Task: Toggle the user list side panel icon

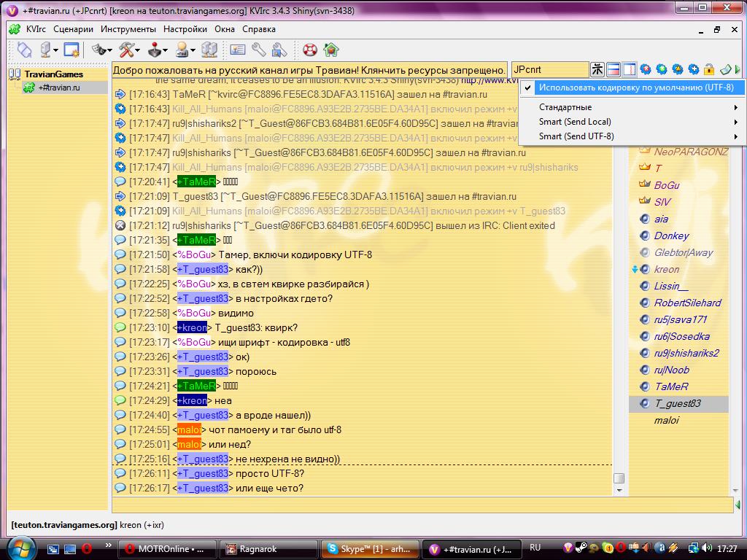Action: (x=630, y=69)
